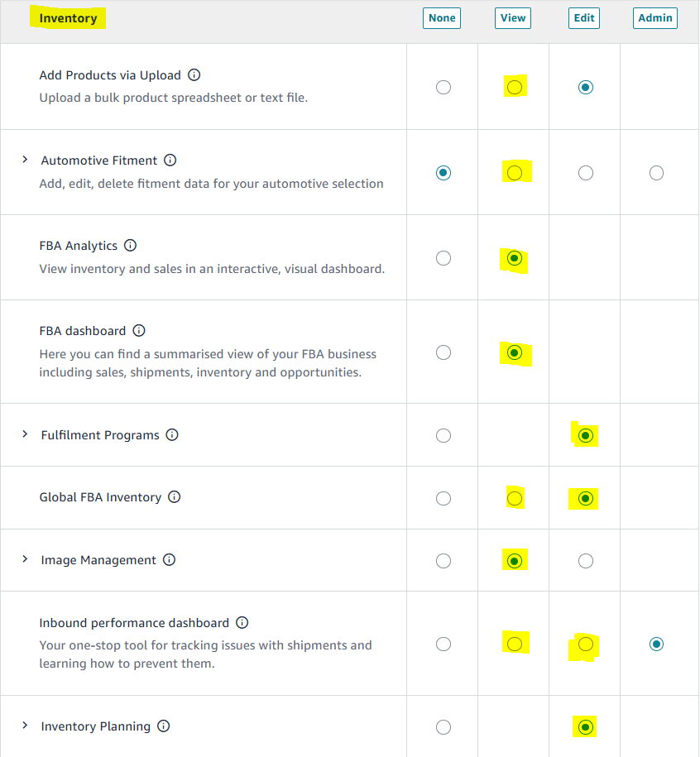Select View for Add Products via Upload
Viewport: 700px width, 757px height.
515,87
